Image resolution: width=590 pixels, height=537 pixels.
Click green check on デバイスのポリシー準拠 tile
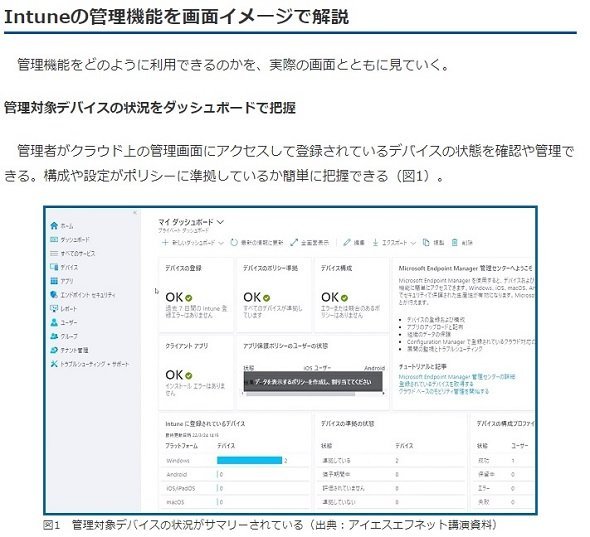pos(266,298)
